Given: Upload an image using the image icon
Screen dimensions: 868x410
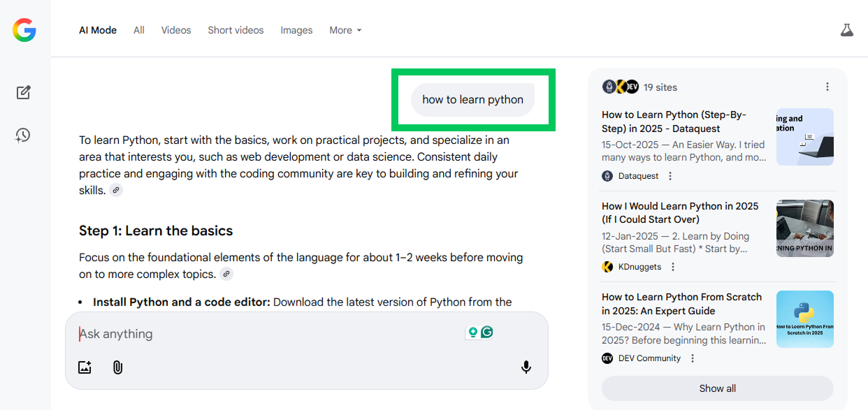Looking at the screenshot, I should pos(85,367).
